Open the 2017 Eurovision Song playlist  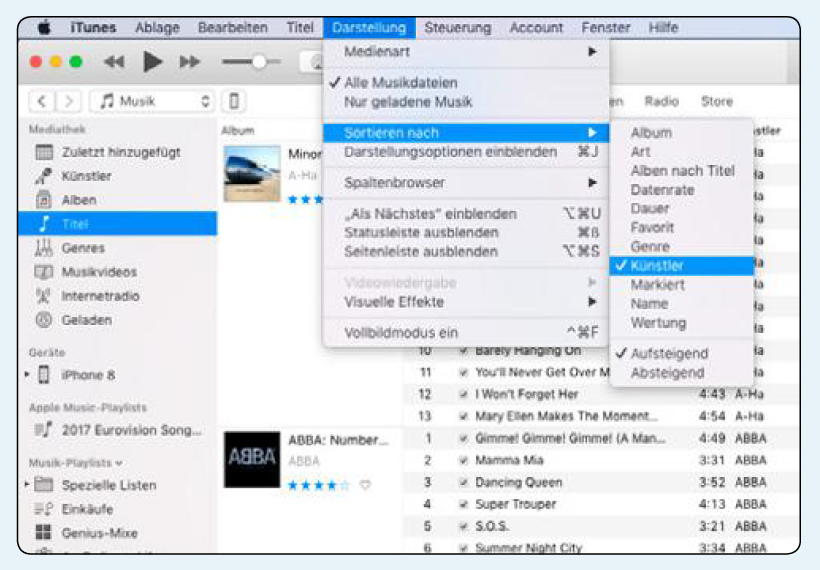(x=118, y=430)
